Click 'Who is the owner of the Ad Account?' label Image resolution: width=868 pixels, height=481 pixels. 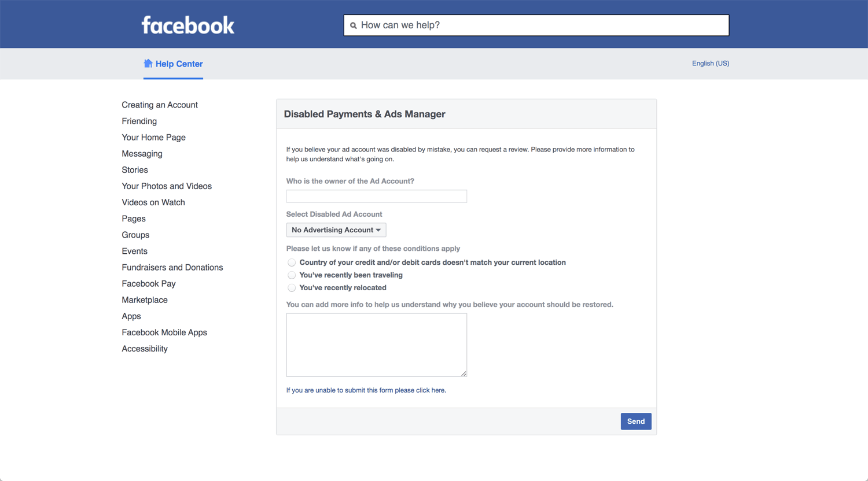point(350,181)
